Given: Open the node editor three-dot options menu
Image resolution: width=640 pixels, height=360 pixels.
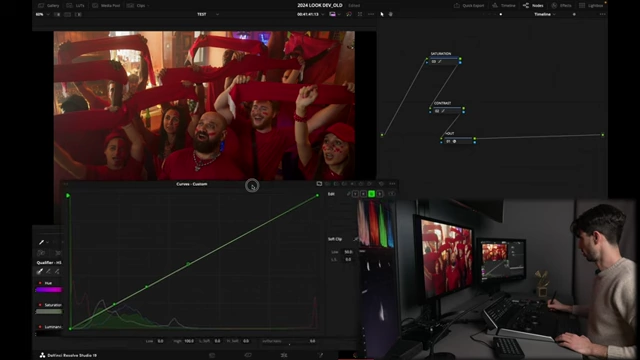Looking at the screenshot, I should click(602, 14).
